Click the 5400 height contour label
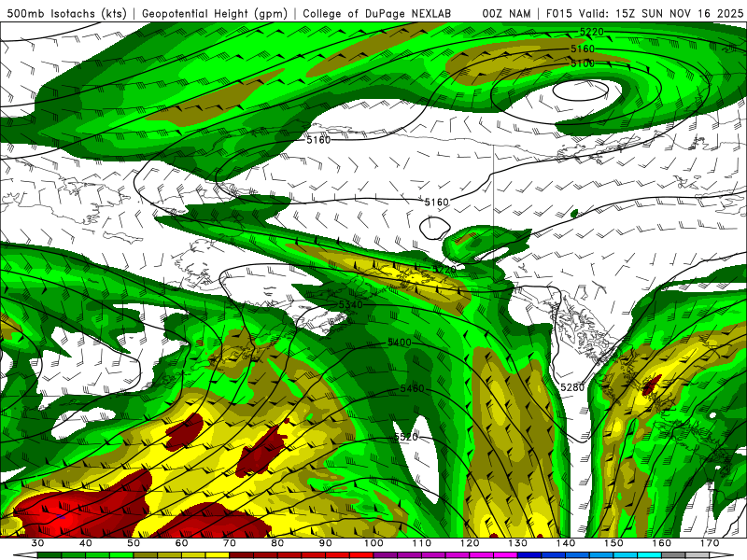Image resolution: width=747 pixels, height=560 pixels. click(400, 343)
